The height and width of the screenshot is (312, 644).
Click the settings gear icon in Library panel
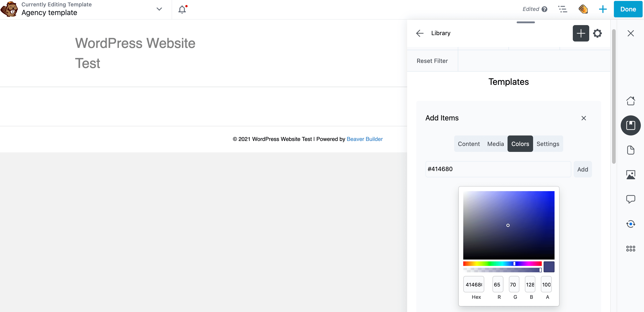pos(598,33)
